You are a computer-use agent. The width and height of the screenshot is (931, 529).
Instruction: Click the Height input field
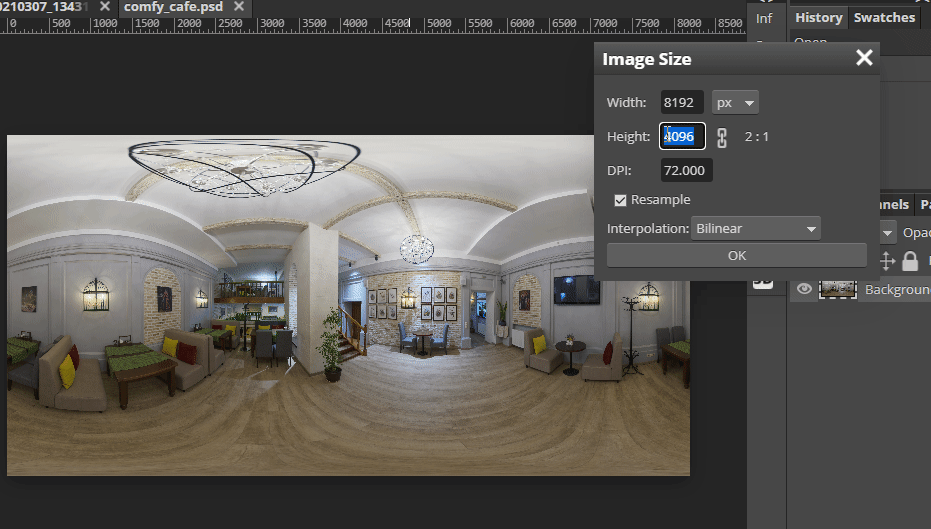click(682, 137)
